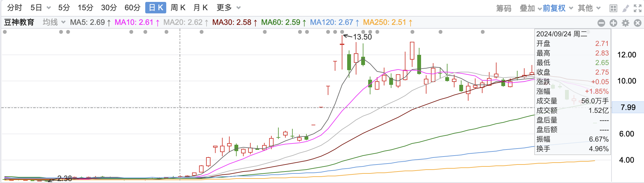Toggle the MA60 moving average line

[284, 22]
